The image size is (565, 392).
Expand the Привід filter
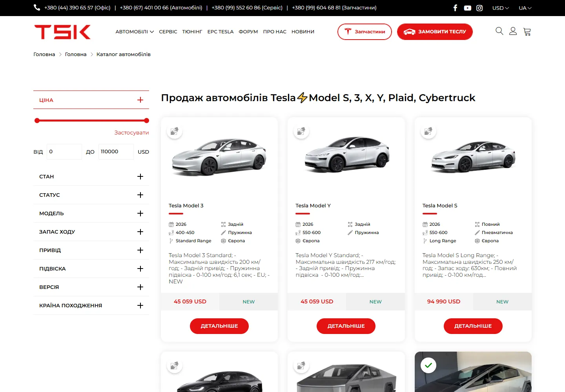point(91,250)
